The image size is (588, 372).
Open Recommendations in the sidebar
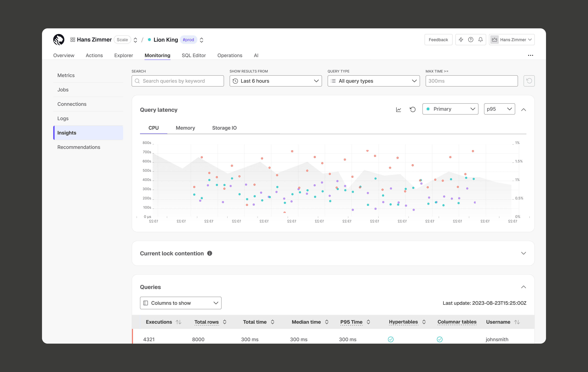(88, 147)
